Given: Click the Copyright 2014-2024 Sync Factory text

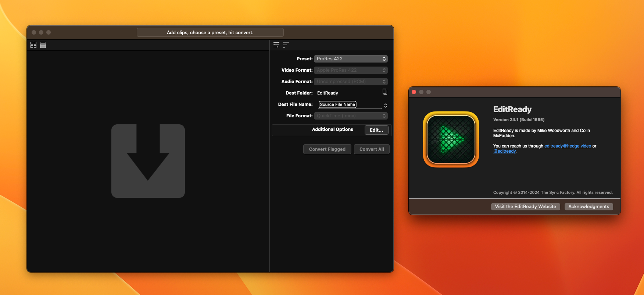Looking at the screenshot, I should coord(553,192).
